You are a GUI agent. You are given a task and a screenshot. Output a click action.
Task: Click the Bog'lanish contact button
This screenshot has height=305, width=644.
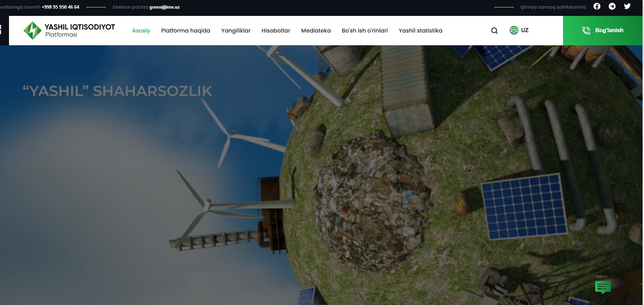602,30
